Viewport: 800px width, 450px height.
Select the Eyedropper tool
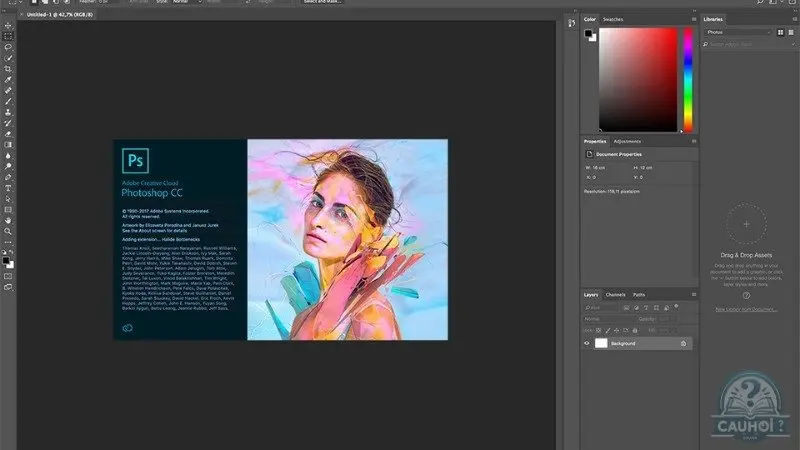tap(8, 80)
